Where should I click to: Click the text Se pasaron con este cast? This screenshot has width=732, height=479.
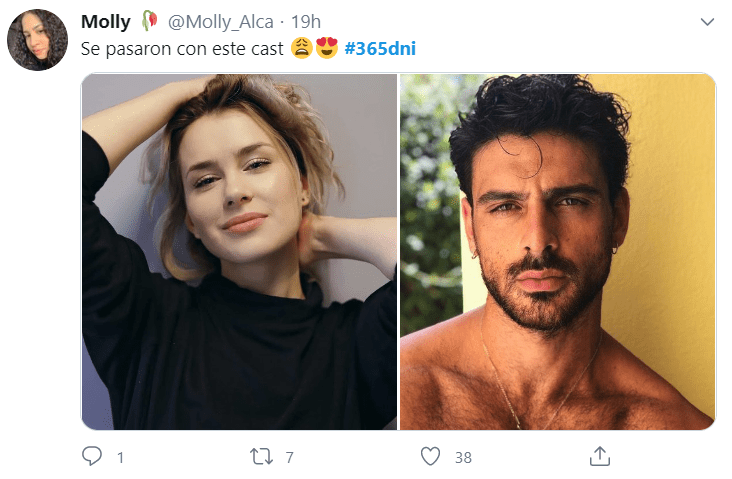click(x=182, y=49)
